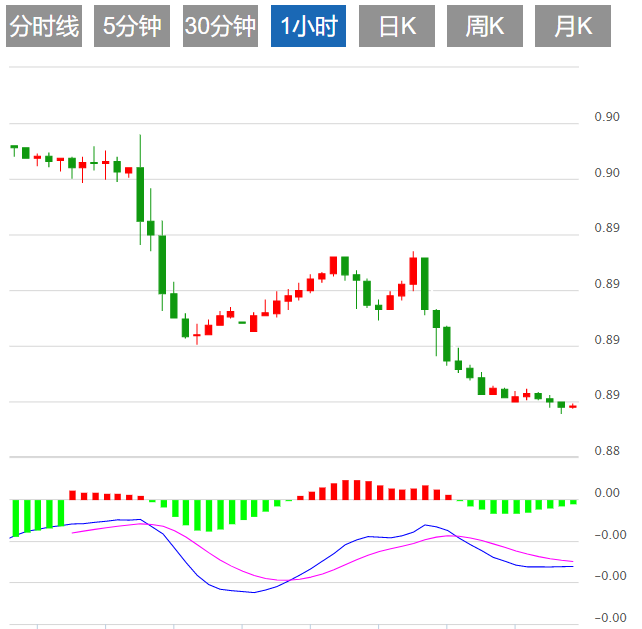The height and width of the screenshot is (629, 642).
Task: Click the tall green candle with the highest wick
Action: tap(140, 194)
